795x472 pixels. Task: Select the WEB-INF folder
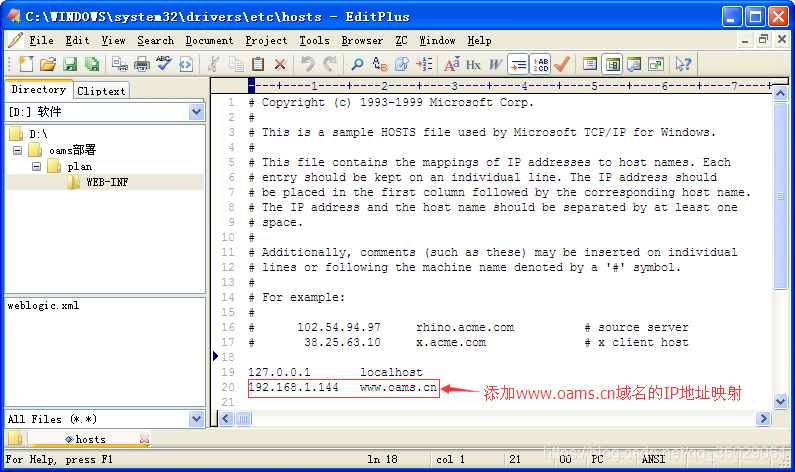(107, 181)
